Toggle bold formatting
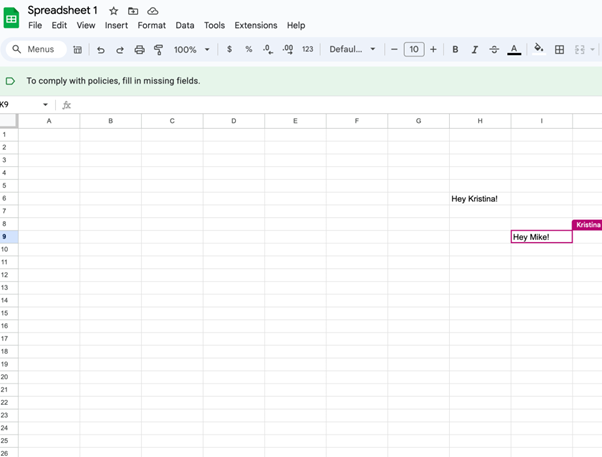This screenshot has width=602, height=457. (455, 49)
